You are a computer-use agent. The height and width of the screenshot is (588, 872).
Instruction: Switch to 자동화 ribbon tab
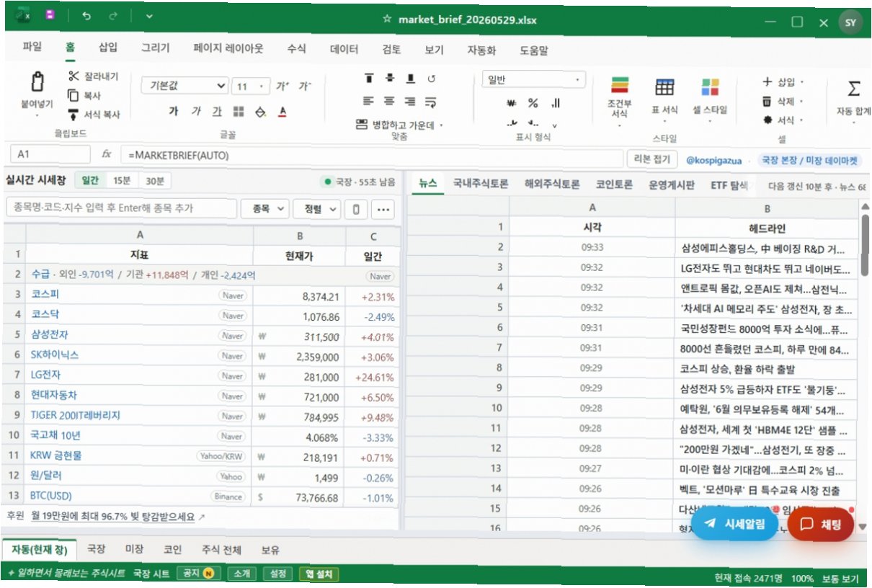[481, 50]
